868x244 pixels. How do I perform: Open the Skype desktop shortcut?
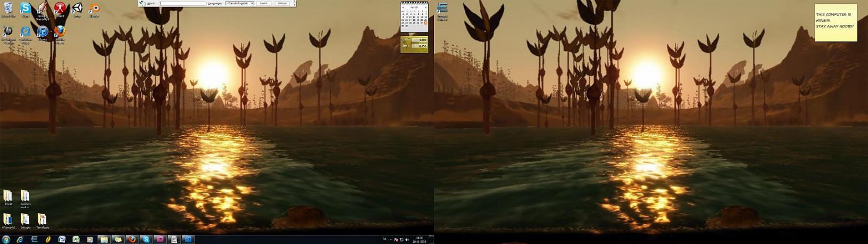pyautogui.click(x=25, y=9)
